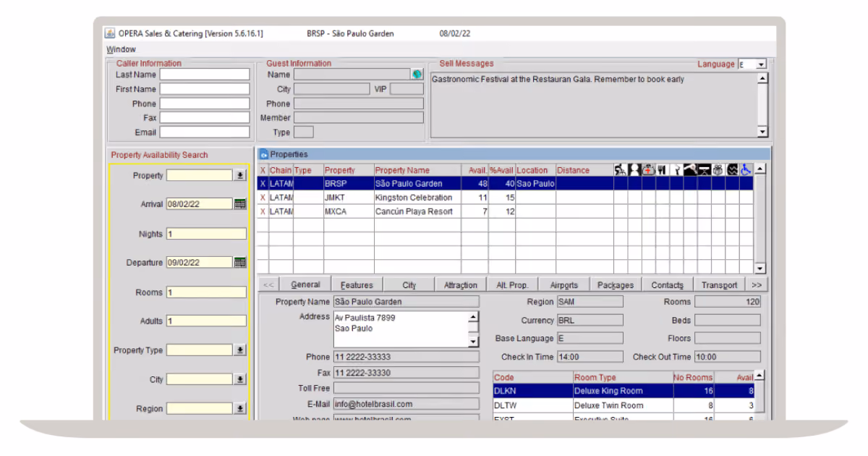This screenshot has width=868, height=456.
Task: Click the Check In Time field 14:00
Action: [589, 357]
